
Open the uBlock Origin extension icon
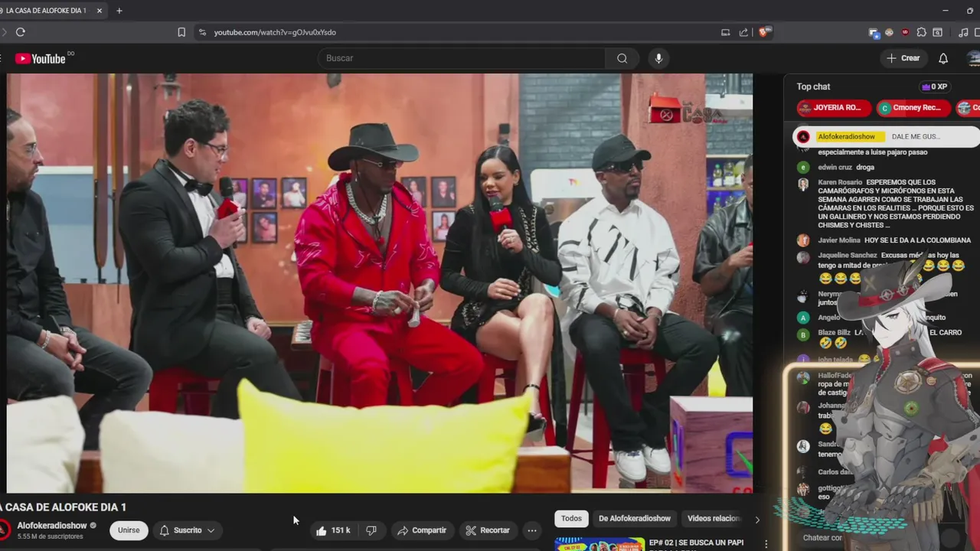(905, 32)
